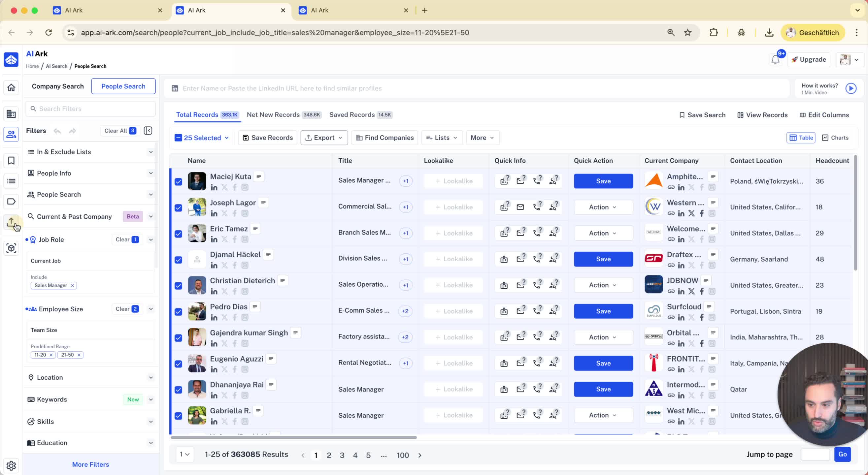Viewport: 868px width, 475px height.
Task: Uncheck Pedro Dias row checkbox
Action: coord(178,312)
